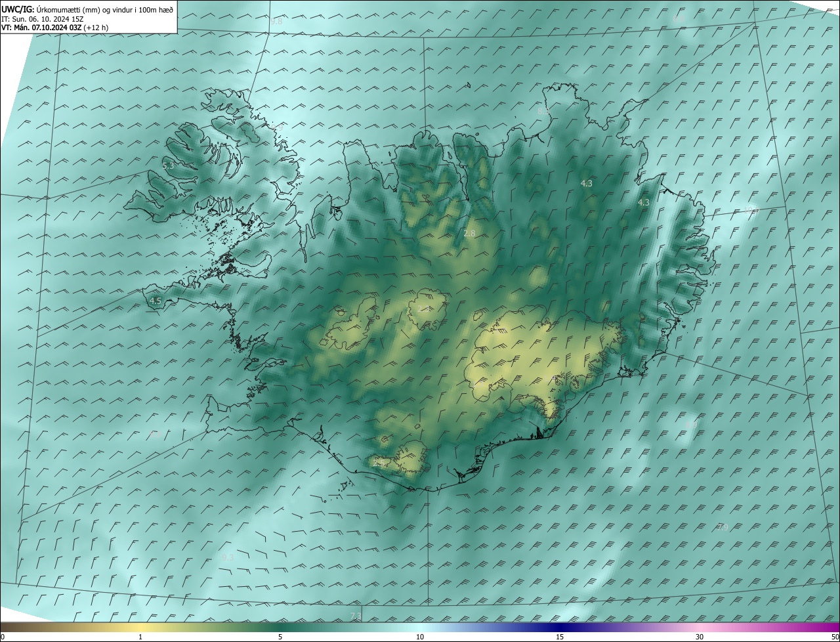Screen dimensions: 840x642
Task: Click the "4.5" value on the map
Action: click(156, 301)
